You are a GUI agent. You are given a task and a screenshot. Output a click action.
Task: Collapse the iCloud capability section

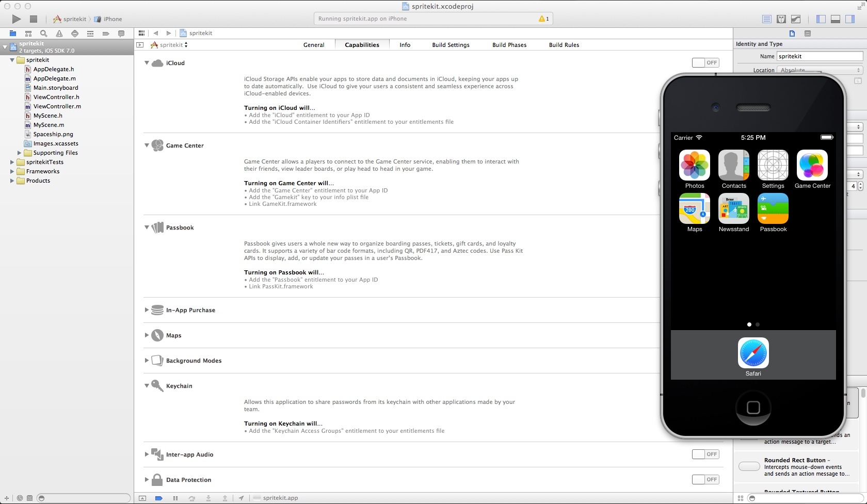pyautogui.click(x=147, y=63)
